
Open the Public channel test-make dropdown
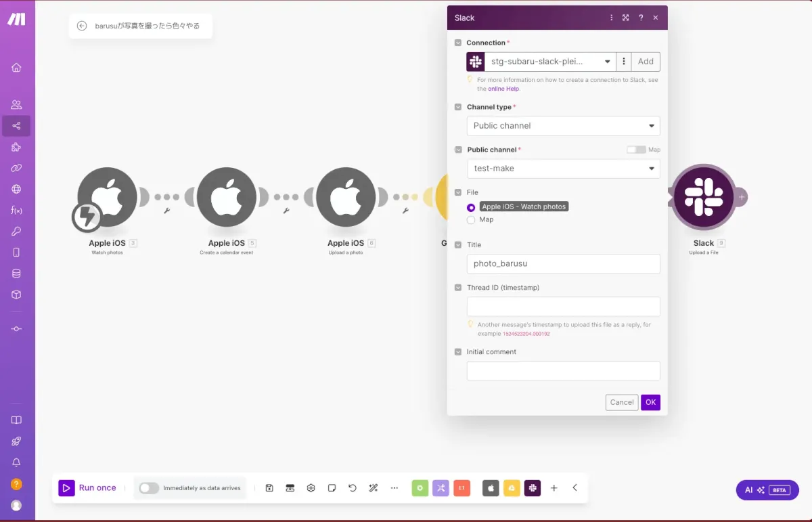[x=563, y=169]
